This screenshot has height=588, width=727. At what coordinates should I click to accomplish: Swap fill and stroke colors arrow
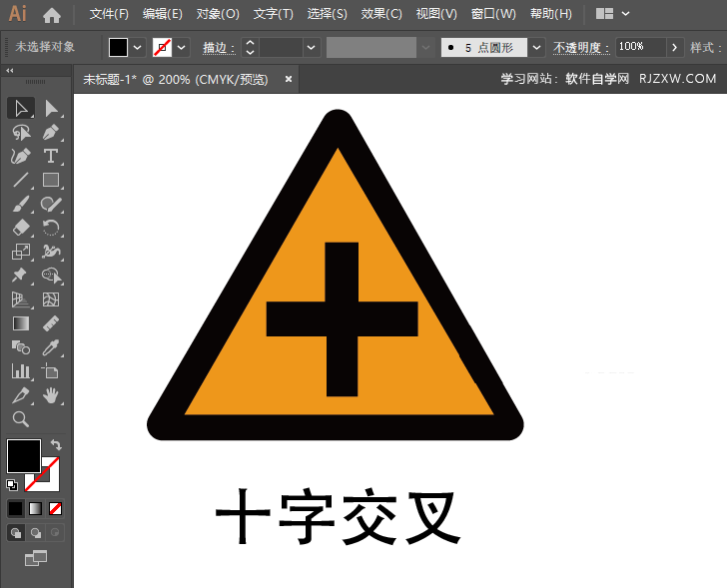[x=56, y=445]
